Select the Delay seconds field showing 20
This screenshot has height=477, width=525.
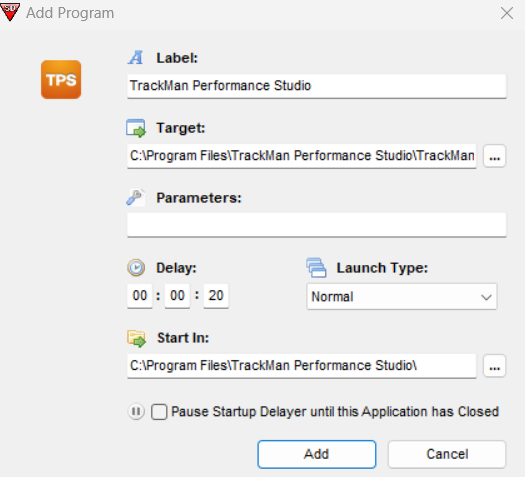tap(216, 296)
